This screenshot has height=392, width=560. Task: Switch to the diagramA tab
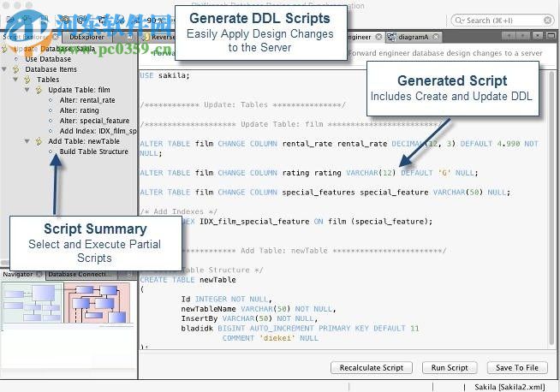tap(414, 37)
